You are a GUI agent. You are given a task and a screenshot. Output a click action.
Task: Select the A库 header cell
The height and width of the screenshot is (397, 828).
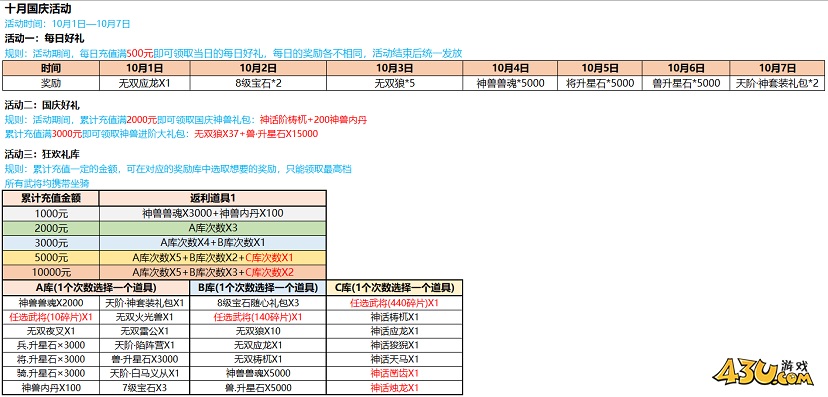coord(96,288)
